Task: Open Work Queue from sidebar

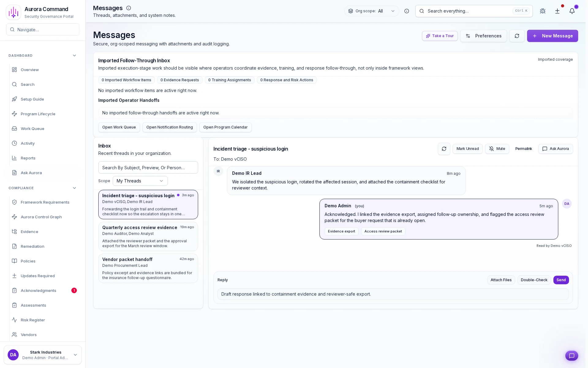Action: tap(32, 128)
